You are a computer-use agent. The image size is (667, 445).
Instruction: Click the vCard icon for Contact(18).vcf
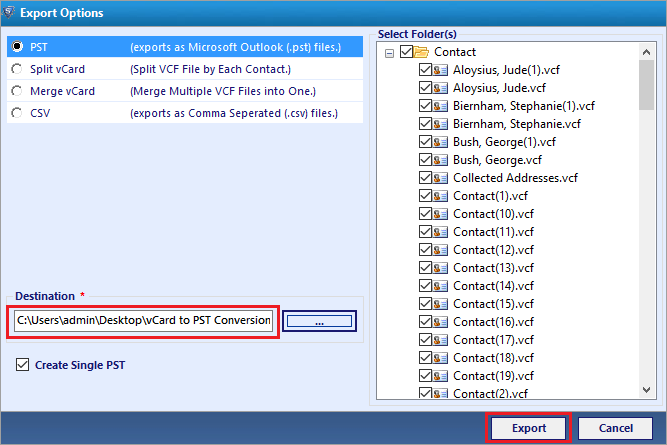point(440,358)
